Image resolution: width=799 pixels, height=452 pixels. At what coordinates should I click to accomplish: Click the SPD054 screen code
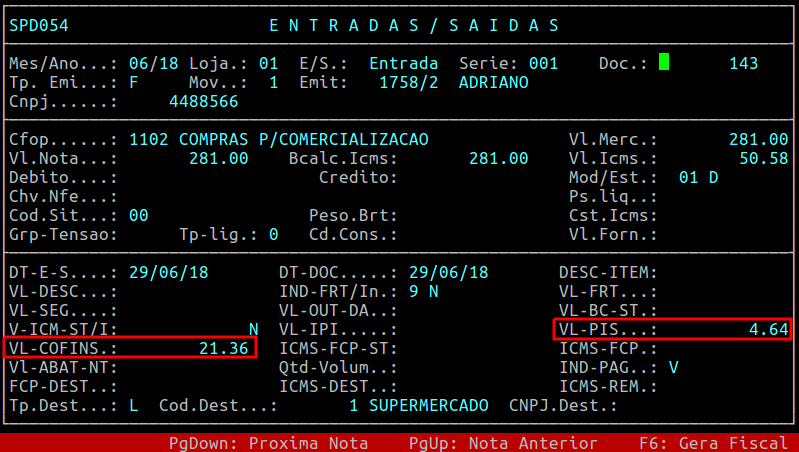[x=39, y=25]
